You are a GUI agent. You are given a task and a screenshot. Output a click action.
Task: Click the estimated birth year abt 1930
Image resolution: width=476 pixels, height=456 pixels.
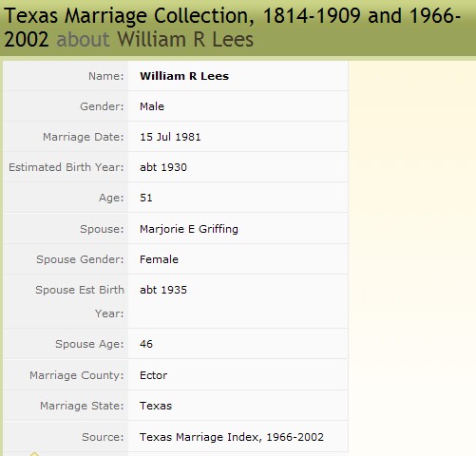pos(163,167)
